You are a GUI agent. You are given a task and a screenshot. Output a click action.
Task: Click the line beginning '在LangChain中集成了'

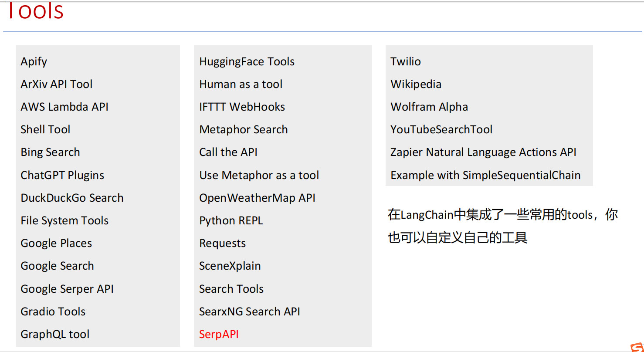coord(503,215)
